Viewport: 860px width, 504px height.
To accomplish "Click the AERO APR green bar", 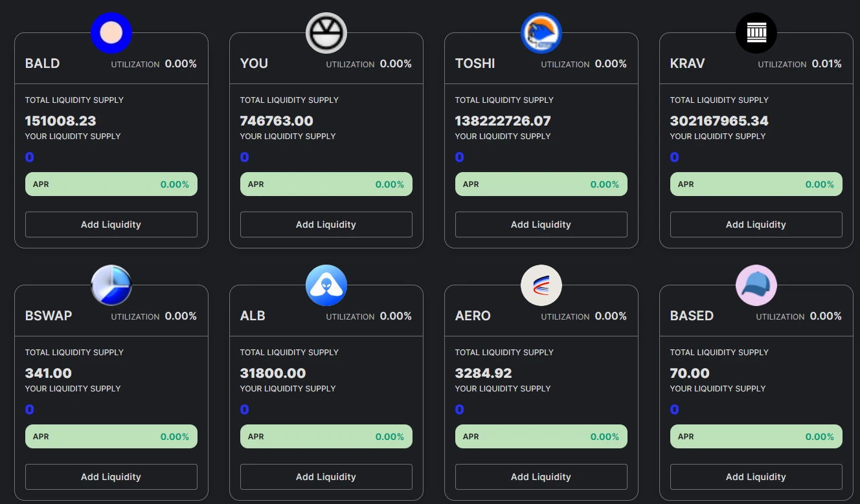I will [x=541, y=437].
